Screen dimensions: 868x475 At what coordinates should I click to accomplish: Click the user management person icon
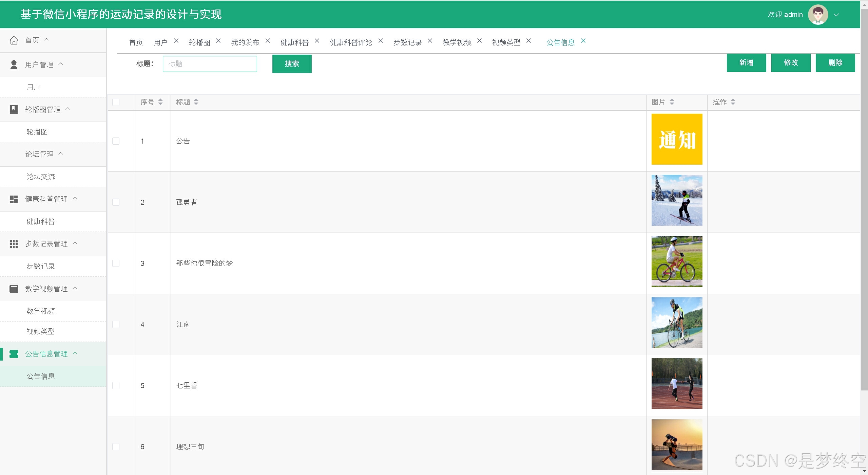coord(14,65)
